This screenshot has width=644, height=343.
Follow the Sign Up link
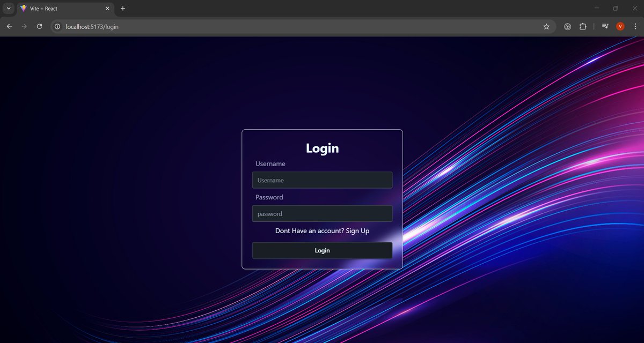357,231
